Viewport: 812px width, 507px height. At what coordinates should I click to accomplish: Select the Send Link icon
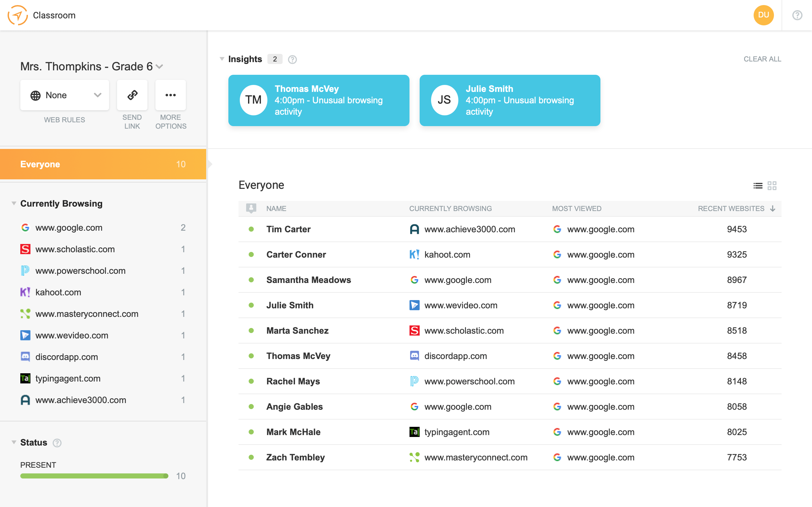coord(132,95)
